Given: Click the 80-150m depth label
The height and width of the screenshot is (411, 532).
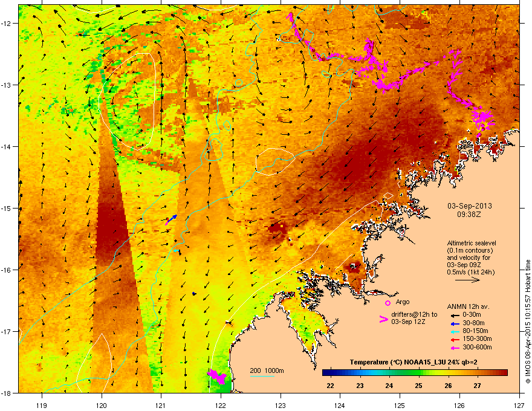Looking at the screenshot, I should (x=475, y=331).
